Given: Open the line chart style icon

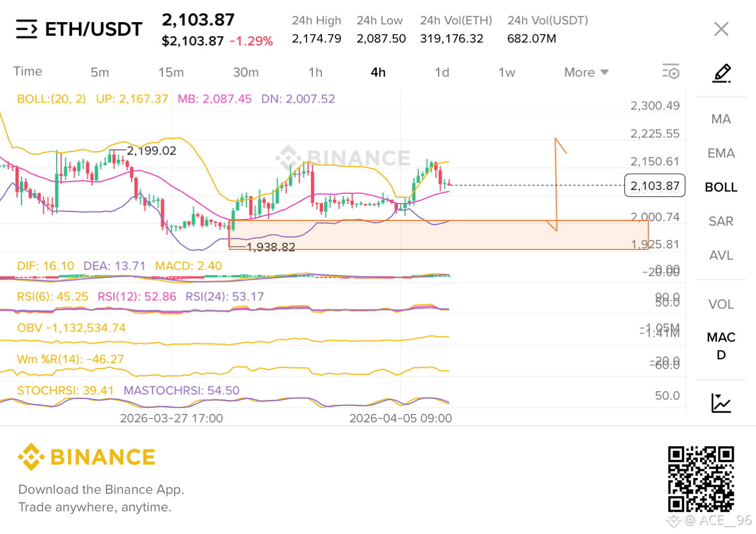Looking at the screenshot, I should [721, 403].
